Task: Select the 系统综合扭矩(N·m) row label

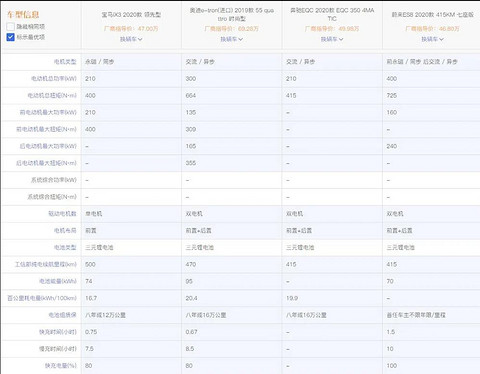Action: point(52,197)
